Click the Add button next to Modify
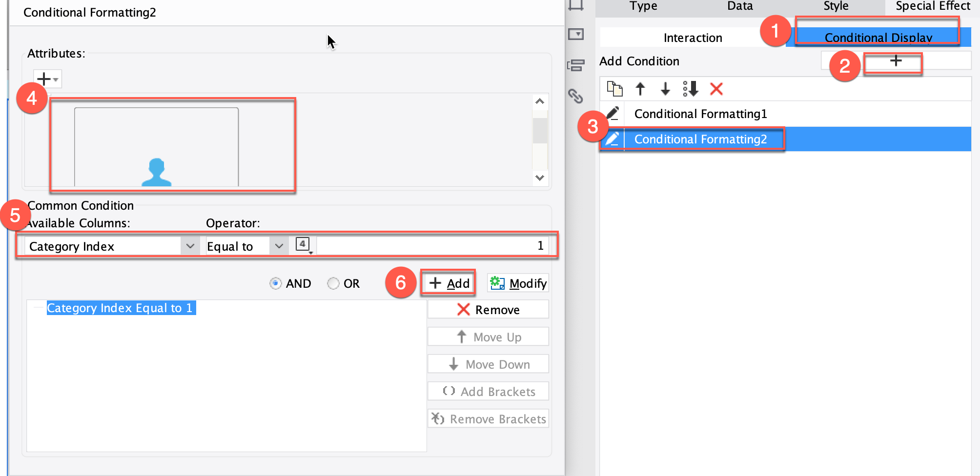 (x=448, y=283)
